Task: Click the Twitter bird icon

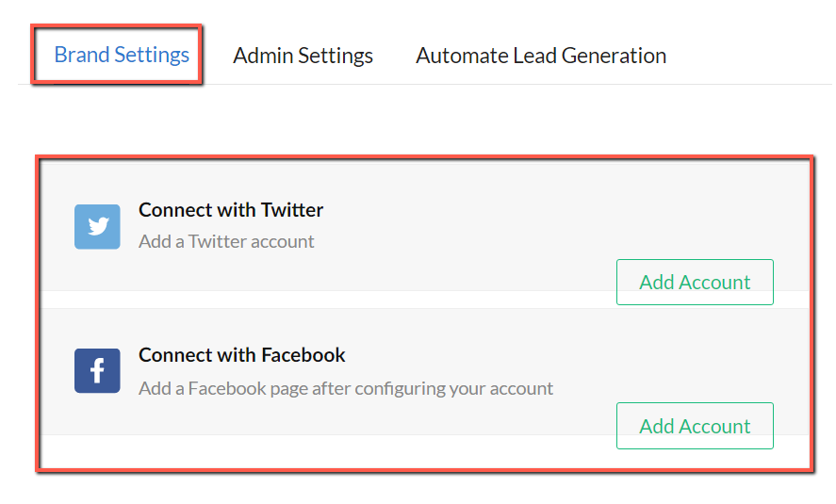Action: point(97,227)
